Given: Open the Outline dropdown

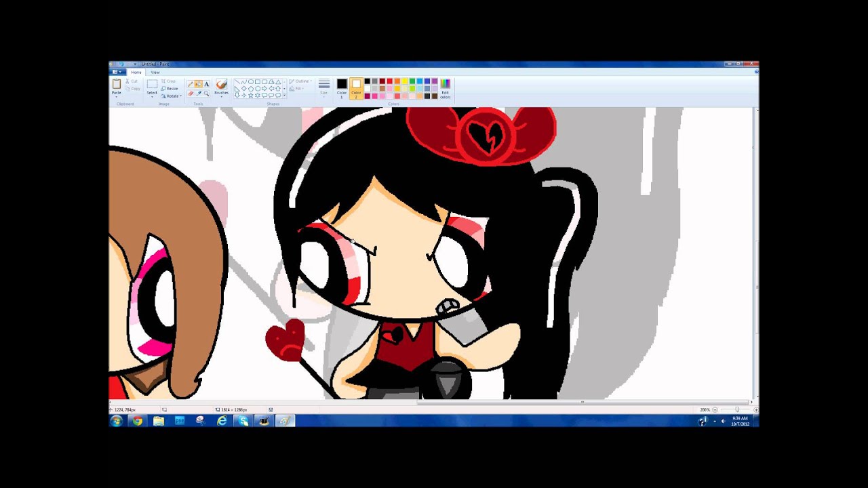Looking at the screenshot, I should [300, 81].
